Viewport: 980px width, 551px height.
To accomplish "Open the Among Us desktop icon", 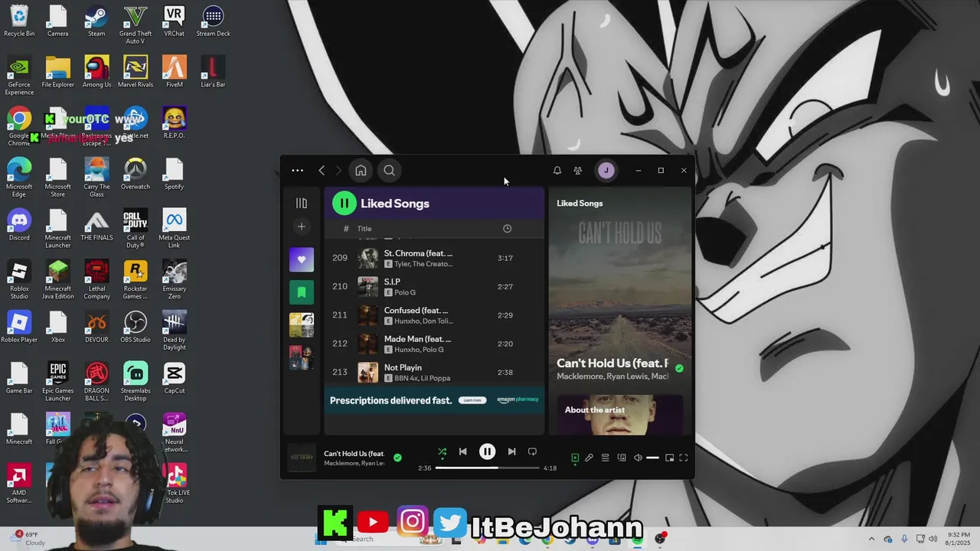I will [96, 72].
